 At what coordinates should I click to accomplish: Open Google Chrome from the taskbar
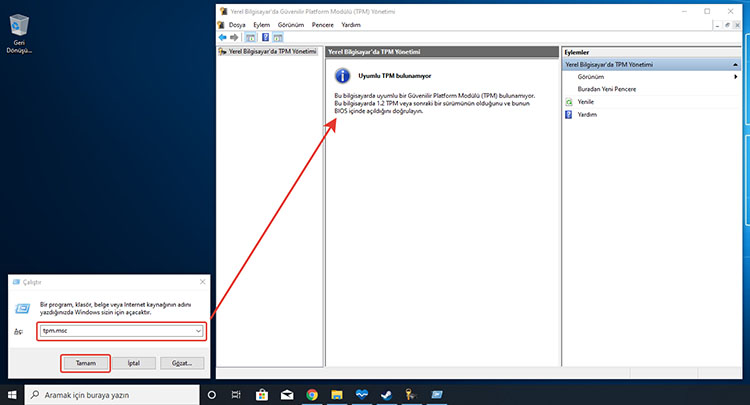pos(312,395)
